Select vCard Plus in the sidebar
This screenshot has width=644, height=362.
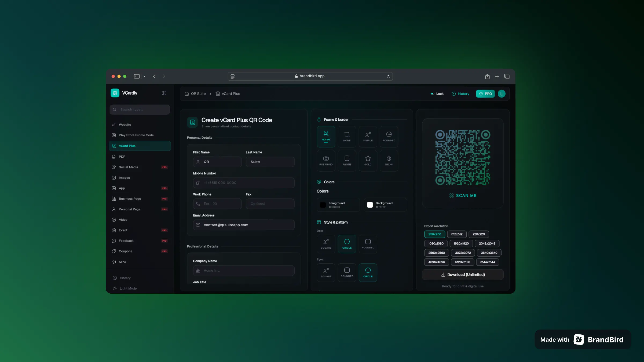[x=140, y=146]
